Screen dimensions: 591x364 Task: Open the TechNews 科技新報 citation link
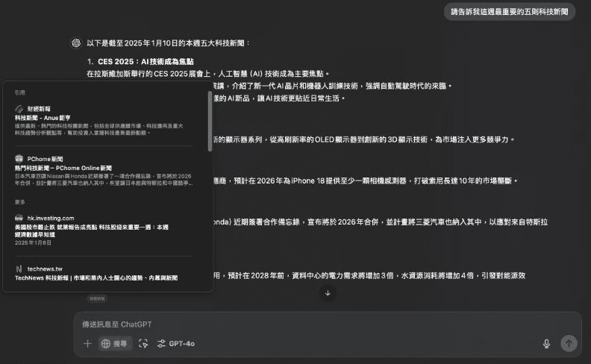click(96, 277)
